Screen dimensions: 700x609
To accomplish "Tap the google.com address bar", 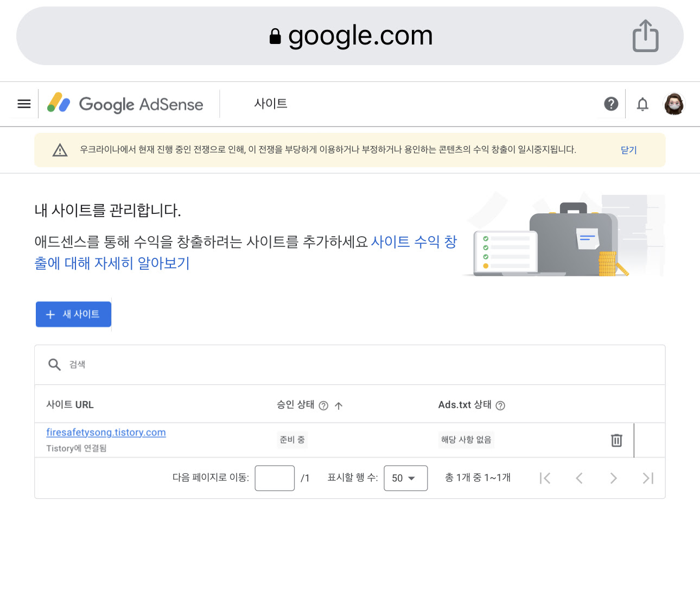I will pyautogui.click(x=350, y=36).
